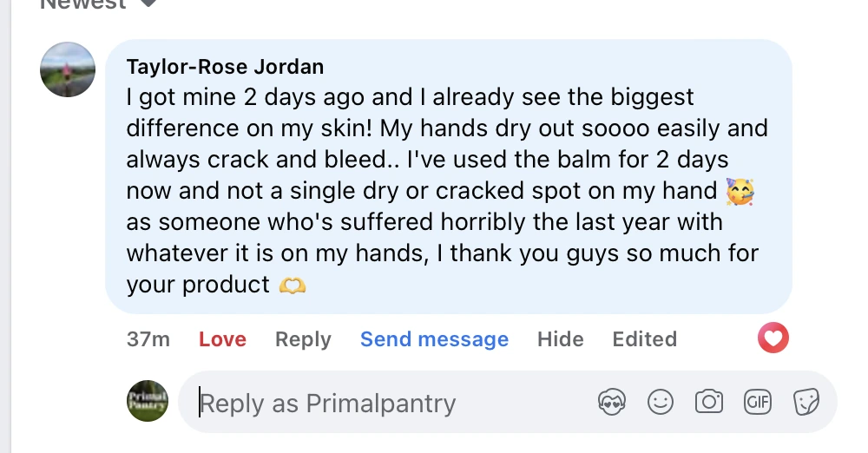Click the Newest sorting label
Screen dimensions: 868x453
coord(83,4)
